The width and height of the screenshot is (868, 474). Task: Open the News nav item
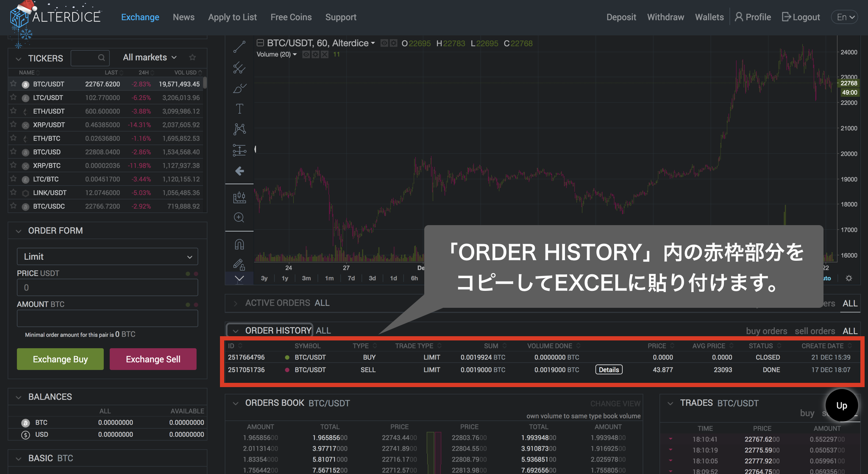184,17
